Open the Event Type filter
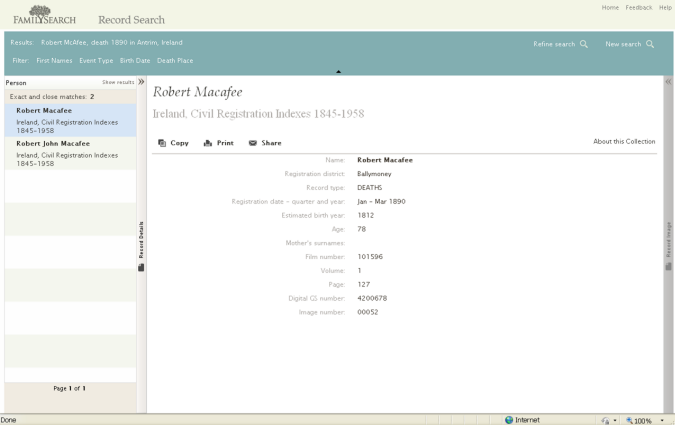675x425 pixels. pos(96,61)
